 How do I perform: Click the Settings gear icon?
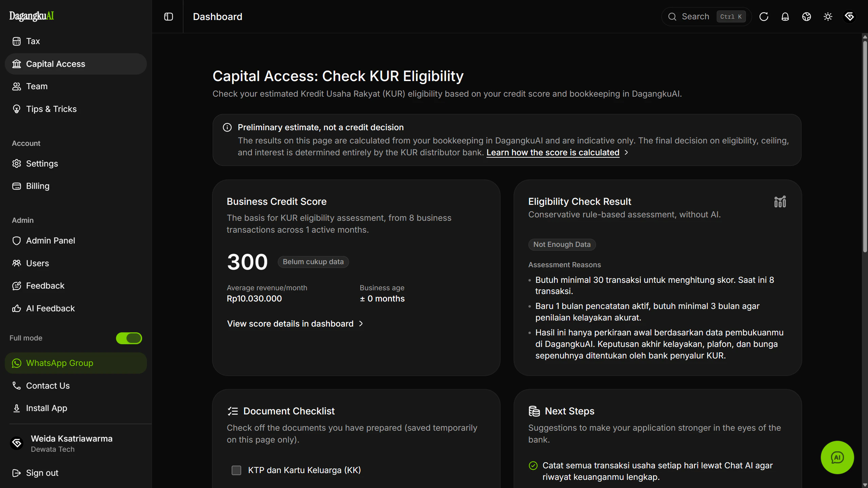pos(17,163)
